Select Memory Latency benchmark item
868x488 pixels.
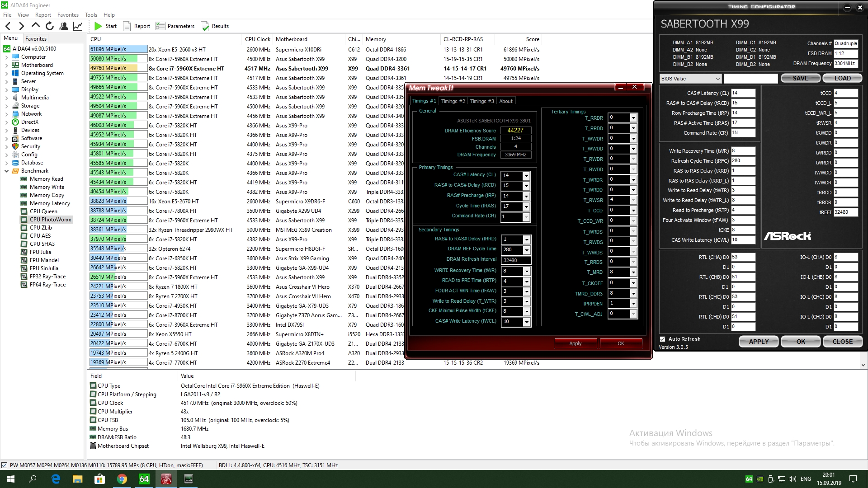pos(50,203)
